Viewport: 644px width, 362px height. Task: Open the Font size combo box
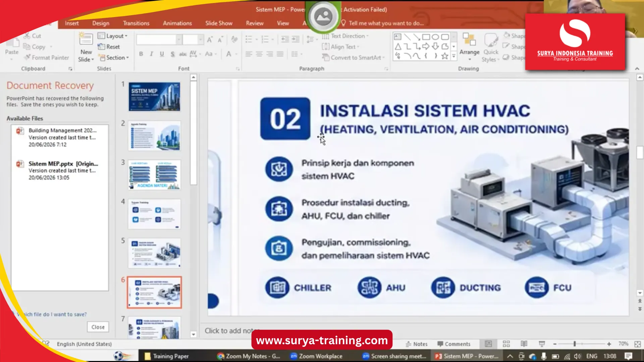[193, 40]
